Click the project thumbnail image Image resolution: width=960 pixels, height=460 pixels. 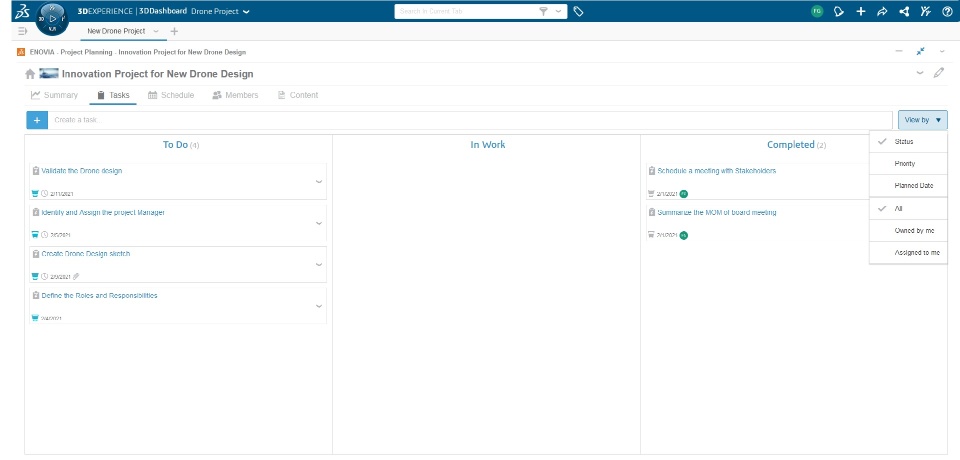49,74
